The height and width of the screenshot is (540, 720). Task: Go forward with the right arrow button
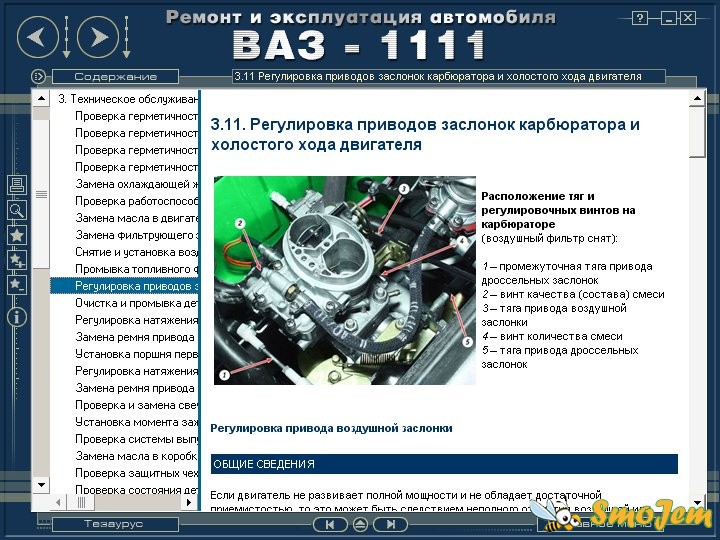pos(98,37)
